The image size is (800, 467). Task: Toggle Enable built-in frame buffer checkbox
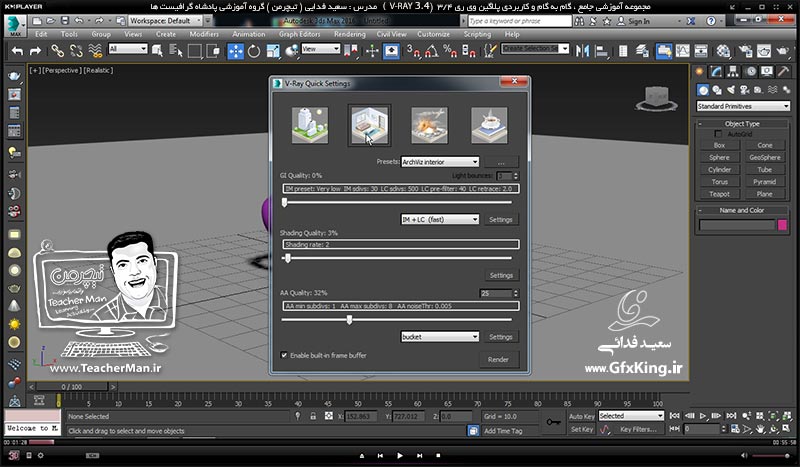point(284,355)
